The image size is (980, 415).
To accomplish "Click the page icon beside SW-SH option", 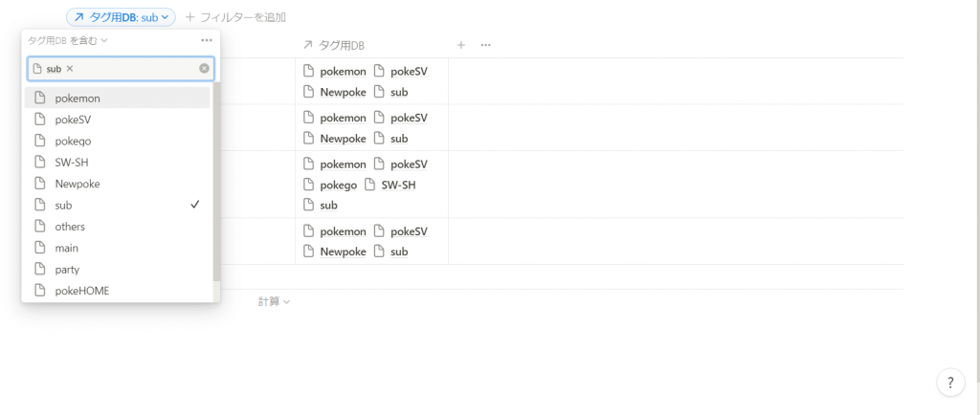I will pyautogui.click(x=40, y=163).
